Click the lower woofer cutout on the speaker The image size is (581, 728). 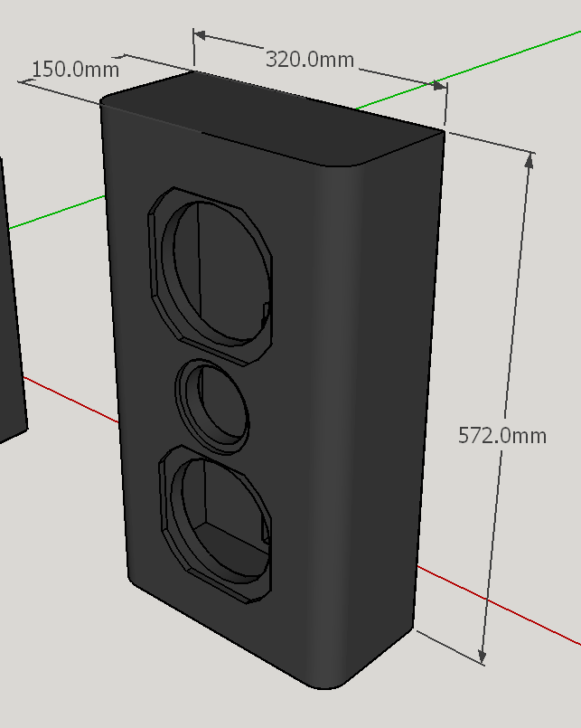click(216, 524)
